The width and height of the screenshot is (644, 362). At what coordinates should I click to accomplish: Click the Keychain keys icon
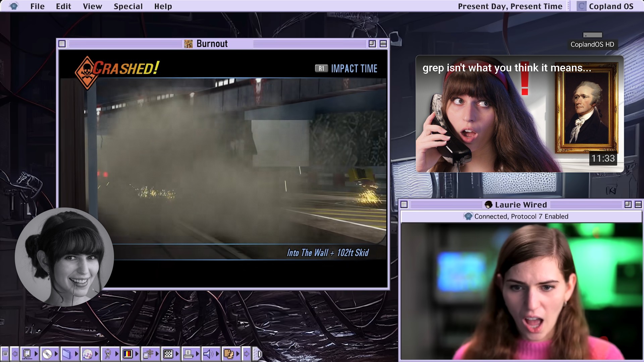[108, 354]
